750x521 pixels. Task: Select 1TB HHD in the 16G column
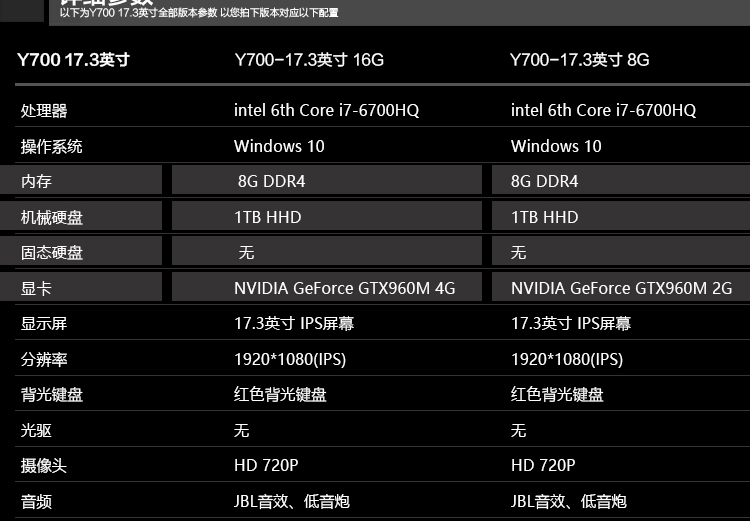(267, 217)
